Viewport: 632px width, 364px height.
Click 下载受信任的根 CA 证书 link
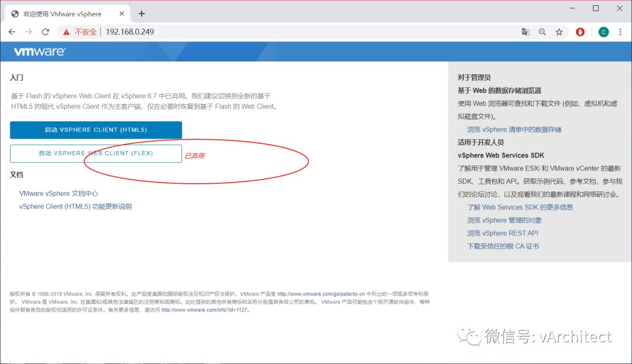pyautogui.click(x=503, y=246)
